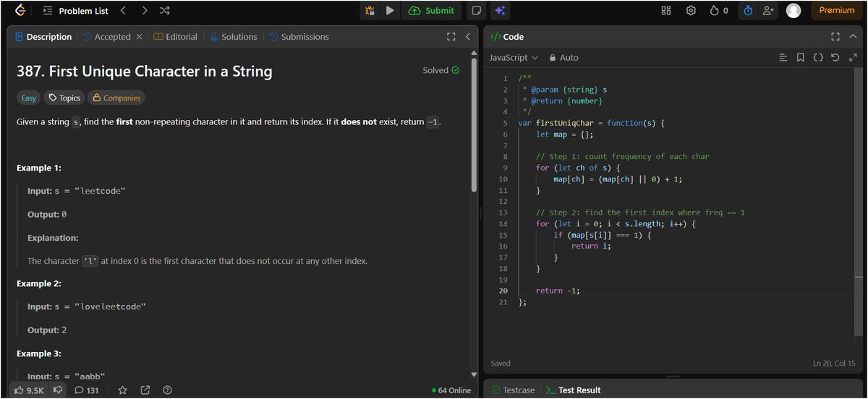Click the code editor fullscreen corner icon

[853, 57]
